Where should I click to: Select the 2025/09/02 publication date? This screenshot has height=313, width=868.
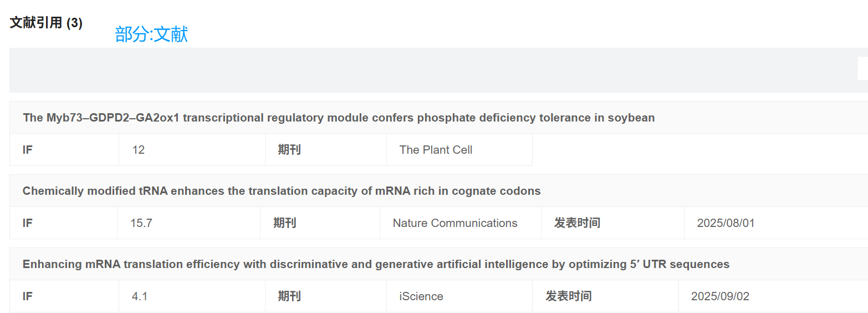click(720, 296)
